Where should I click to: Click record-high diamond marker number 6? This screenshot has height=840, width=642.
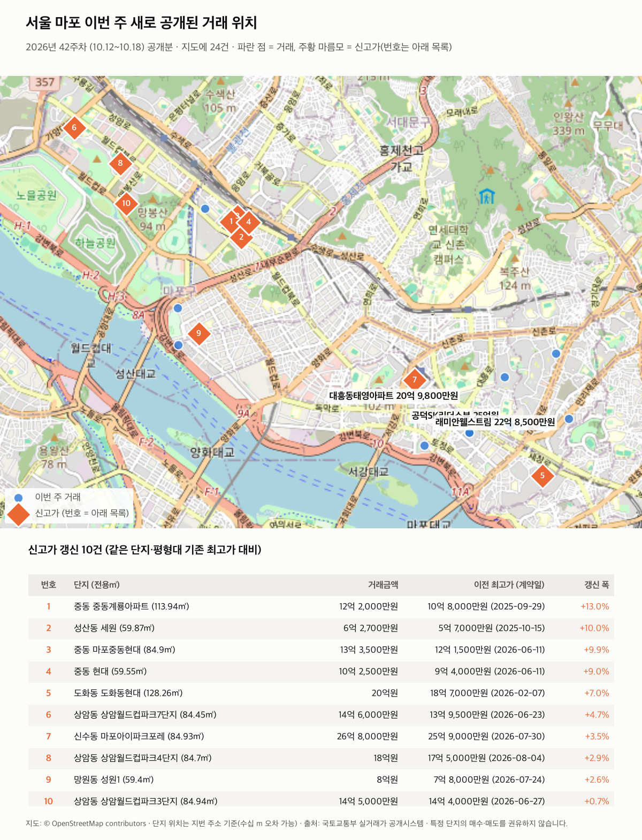(74, 128)
